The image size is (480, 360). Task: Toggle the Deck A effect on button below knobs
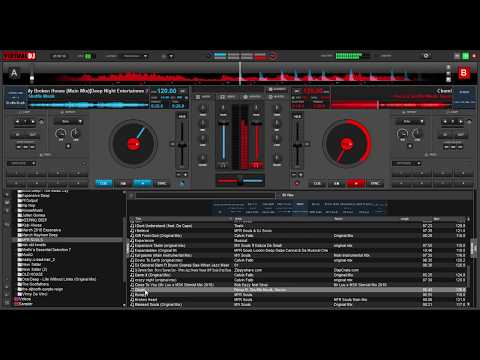[68, 146]
